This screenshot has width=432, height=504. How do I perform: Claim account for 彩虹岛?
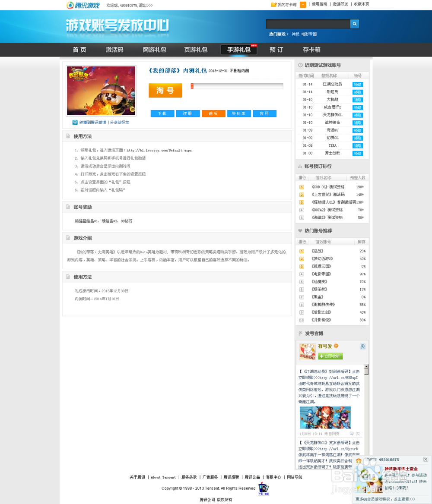357,92
